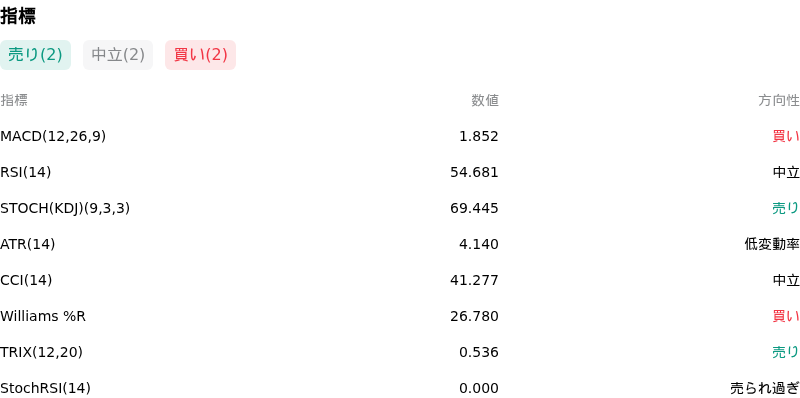The image size is (800, 398).
Task: Select the 売り(2) filter chip
Action: pyautogui.click(x=35, y=55)
